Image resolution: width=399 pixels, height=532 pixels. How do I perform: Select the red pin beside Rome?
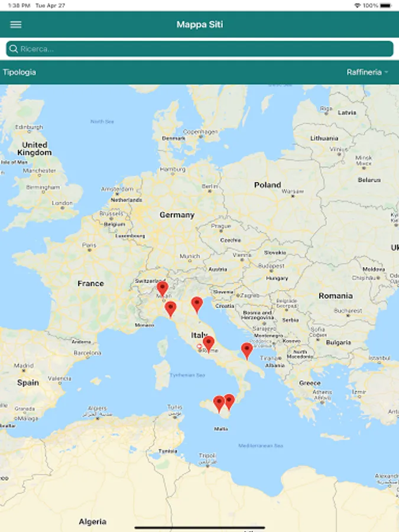(x=209, y=344)
